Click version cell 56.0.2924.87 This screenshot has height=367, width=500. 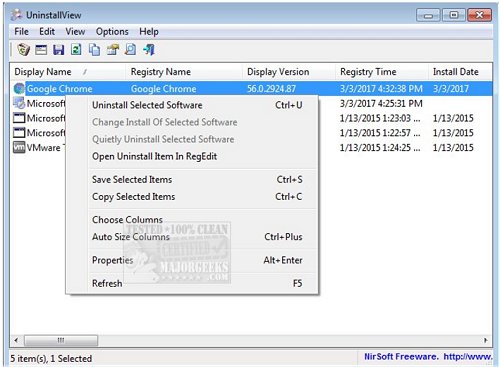click(271, 89)
